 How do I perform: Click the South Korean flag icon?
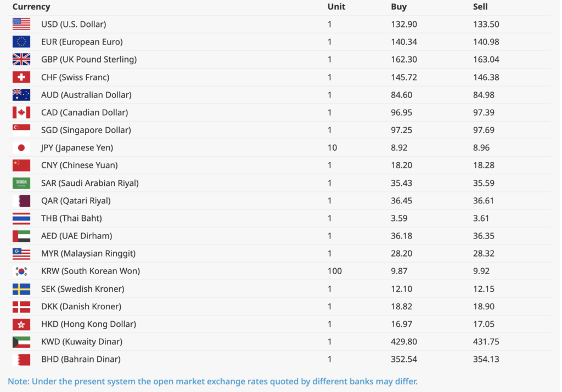point(21,271)
